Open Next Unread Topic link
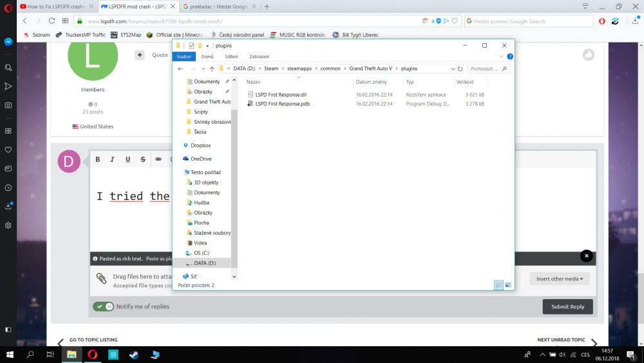Screen dimensions: 644x363 click(x=561, y=340)
